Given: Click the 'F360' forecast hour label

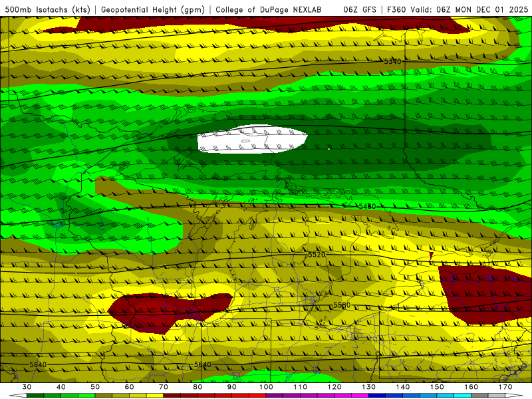Looking at the screenshot, I should pyautogui.click(x=396, y=9).
